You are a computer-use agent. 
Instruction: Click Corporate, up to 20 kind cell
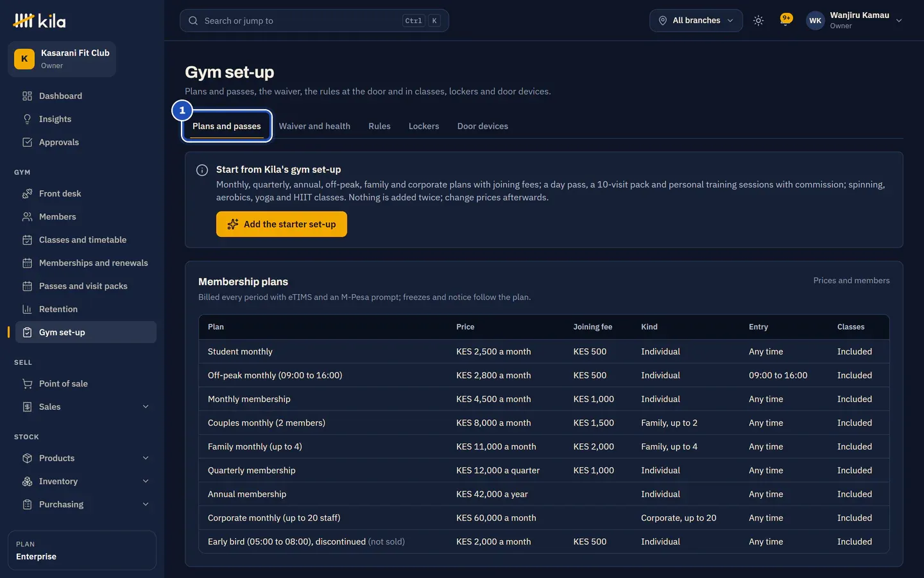click(678, 518)
